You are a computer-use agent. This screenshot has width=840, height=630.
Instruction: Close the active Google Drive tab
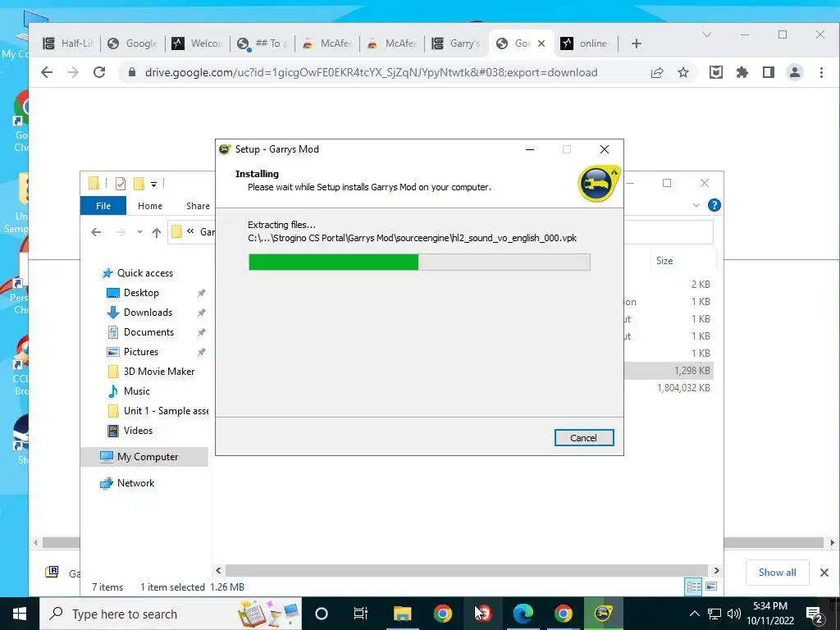click(x=541, y=43)
